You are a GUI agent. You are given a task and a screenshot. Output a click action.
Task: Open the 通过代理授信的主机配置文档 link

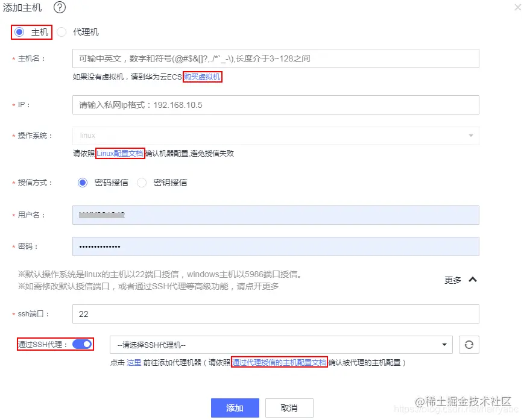(278, 362)
